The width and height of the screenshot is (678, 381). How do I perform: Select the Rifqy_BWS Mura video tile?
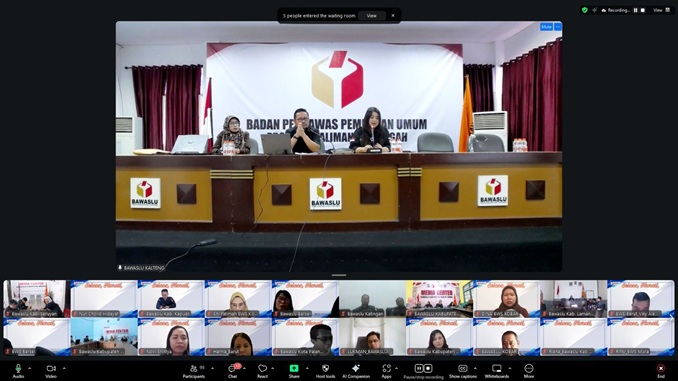point(641,337)
